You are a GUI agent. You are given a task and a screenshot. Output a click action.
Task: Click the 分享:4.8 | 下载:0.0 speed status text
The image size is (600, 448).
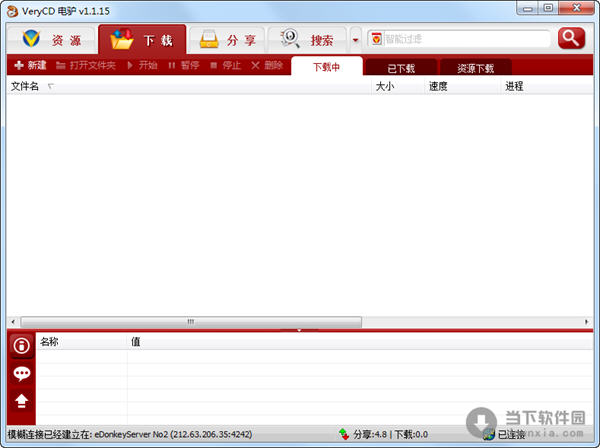pos(390,435)
